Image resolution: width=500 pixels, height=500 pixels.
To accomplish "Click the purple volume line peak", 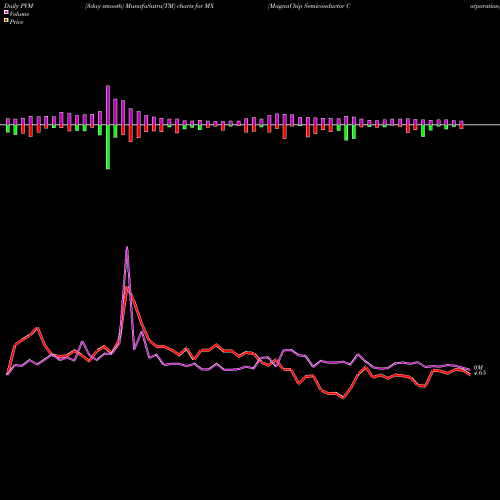I will click(x=127, y=247).
